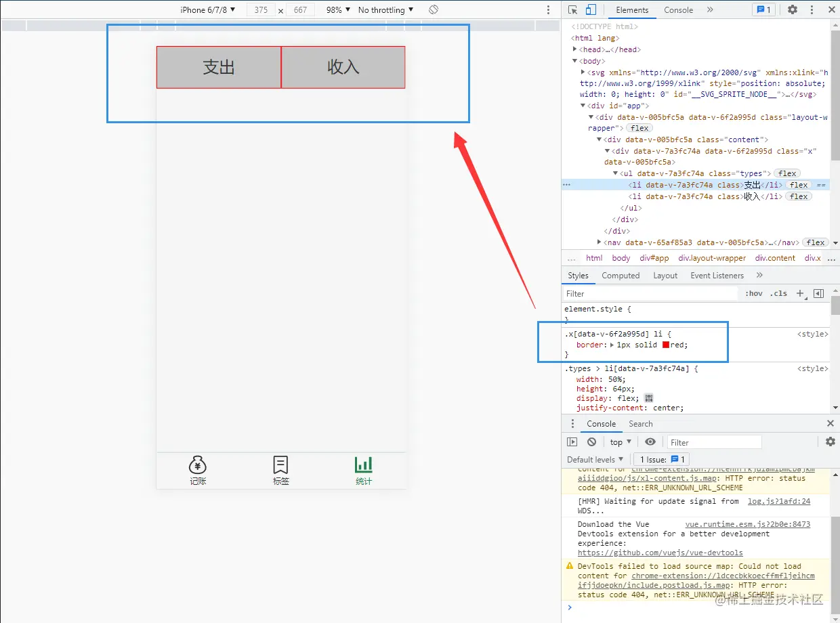This screenshot has height=623, width=840.
Task: Toggle the .cls class editor
Action: (780, 293)
